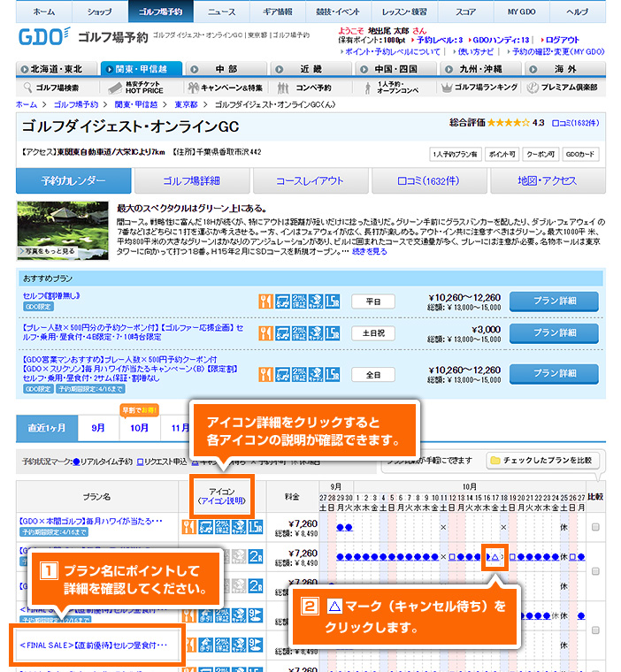Click lunch icon in 平日 plan row

tap(265, 302)
